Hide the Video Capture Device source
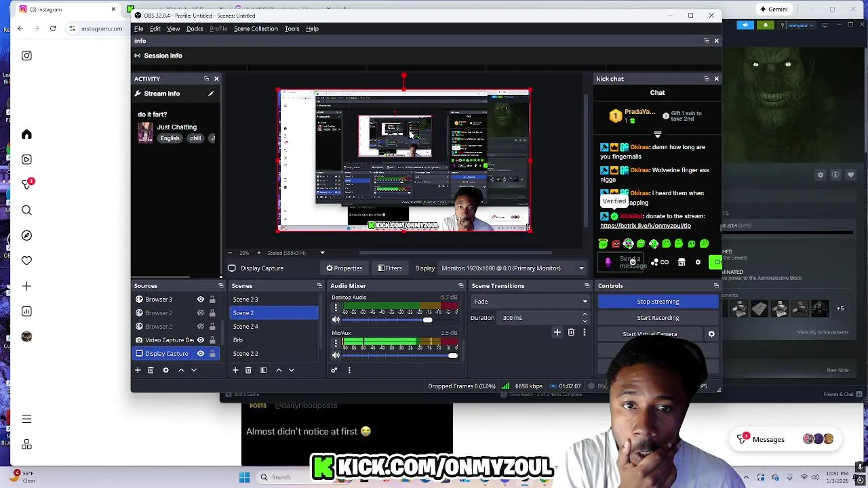The width and height of the screenshot is (868, 488). [201, 340]
